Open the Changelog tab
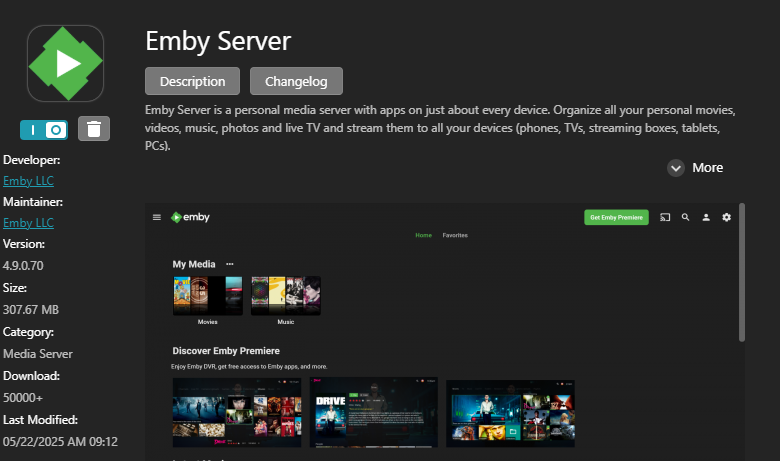The width and height of the screenshot is (780, 461). 296,81
